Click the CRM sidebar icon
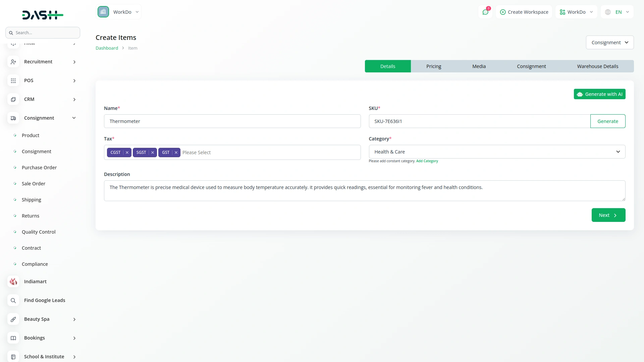 coord(13,99)
